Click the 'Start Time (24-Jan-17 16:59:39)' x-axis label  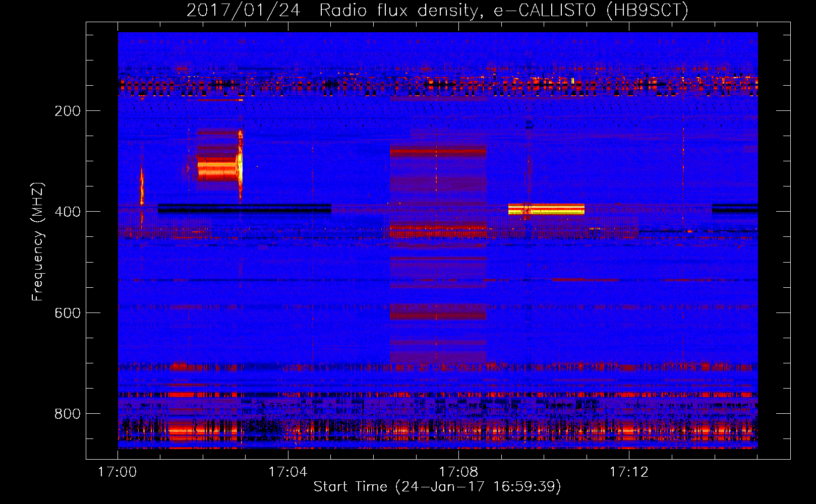[x=437, y=487]
